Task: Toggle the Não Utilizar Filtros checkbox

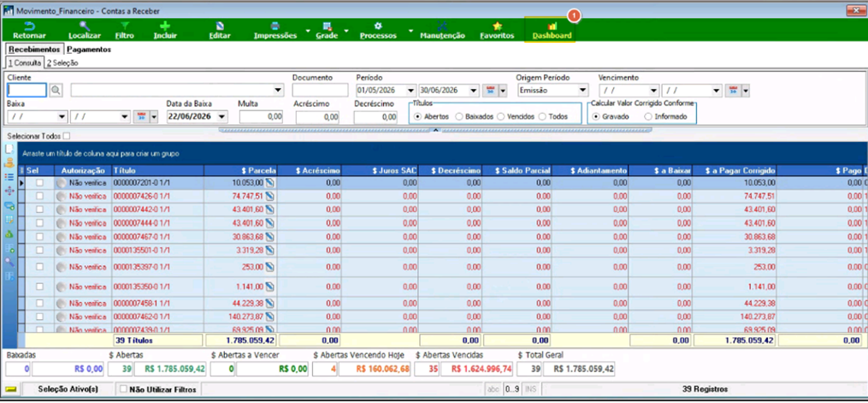Action: pyautogui.click(x=123, y=389)
